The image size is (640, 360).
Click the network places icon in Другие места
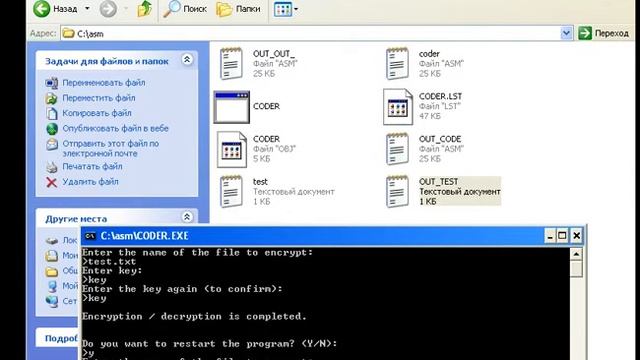tap(52, 302)
